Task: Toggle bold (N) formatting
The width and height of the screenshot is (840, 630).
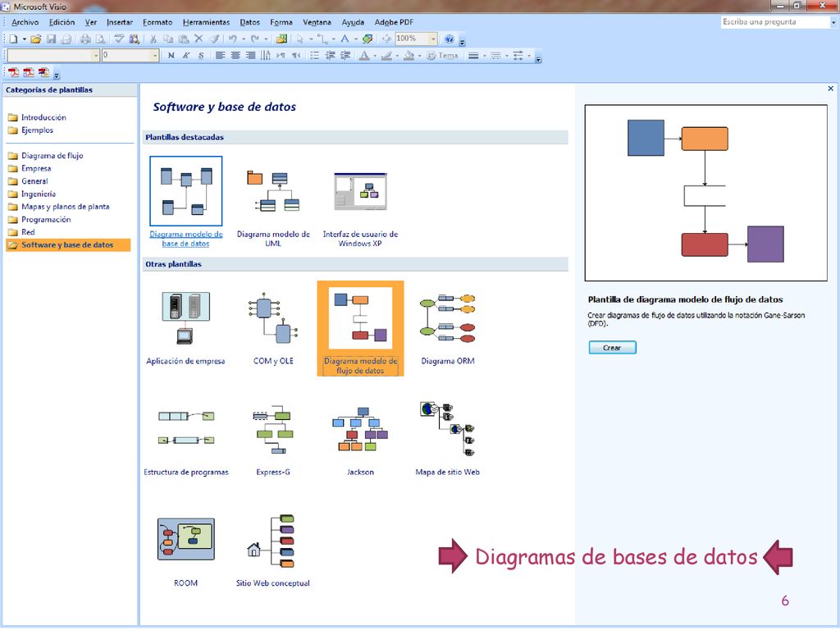Action: tap(171, 55)
